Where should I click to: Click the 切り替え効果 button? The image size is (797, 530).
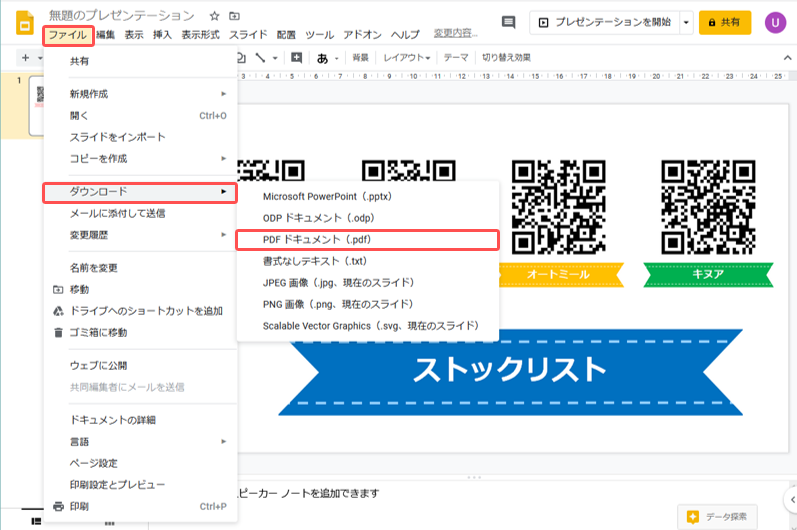click(506, 58)
